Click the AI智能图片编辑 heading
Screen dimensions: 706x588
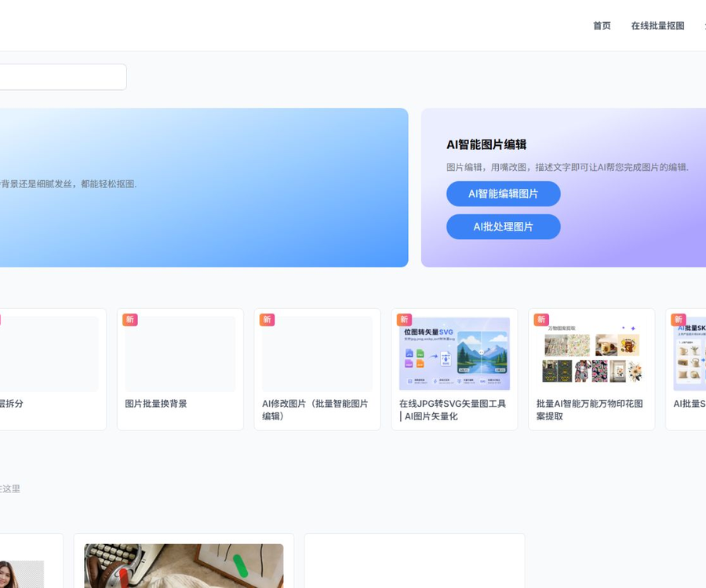pyautogui.click(x=486, y=144)
